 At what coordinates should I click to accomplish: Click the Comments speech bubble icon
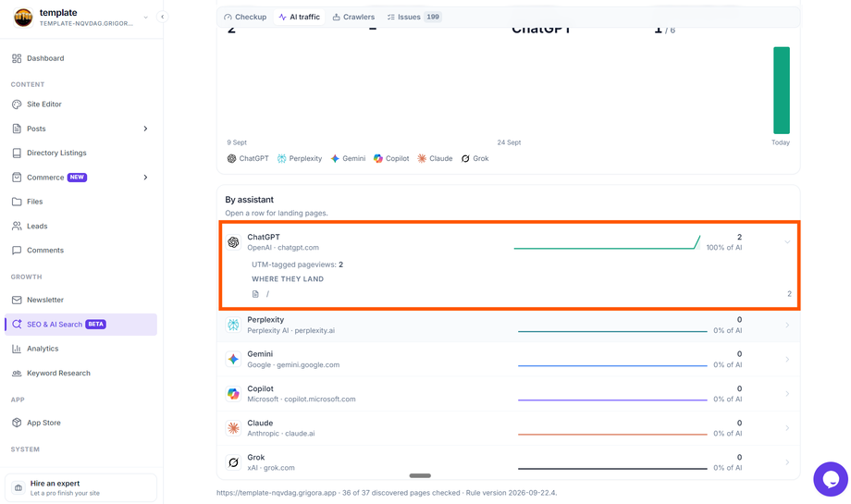click(17, 250)
